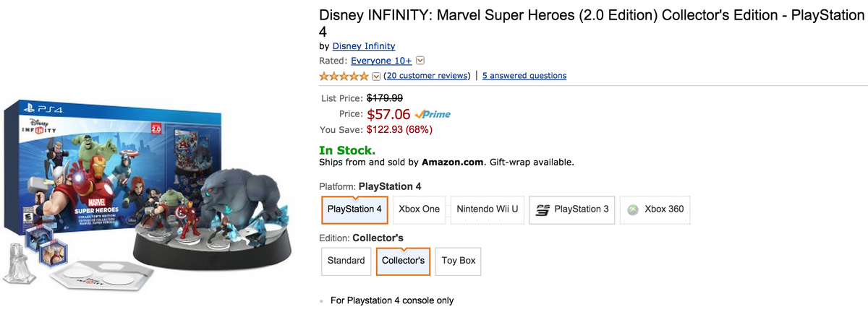Click the five-star rating icons
This screenshot has width=868, height=312.
[344, 76]
